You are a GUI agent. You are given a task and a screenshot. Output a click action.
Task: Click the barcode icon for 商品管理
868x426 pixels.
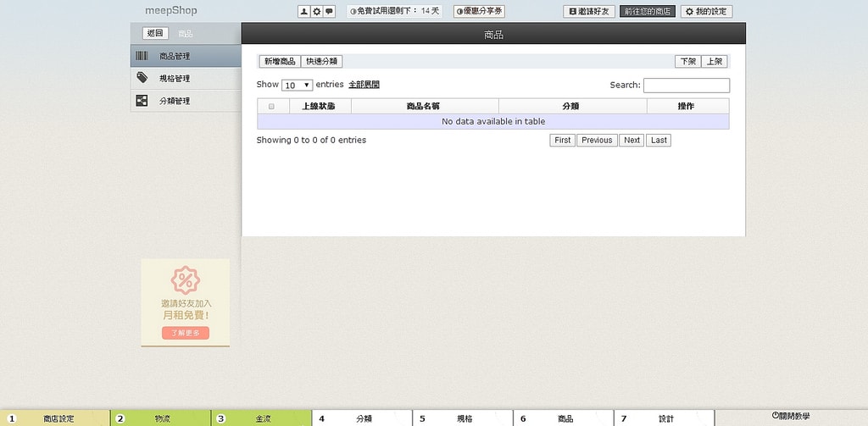coord(142,56)
